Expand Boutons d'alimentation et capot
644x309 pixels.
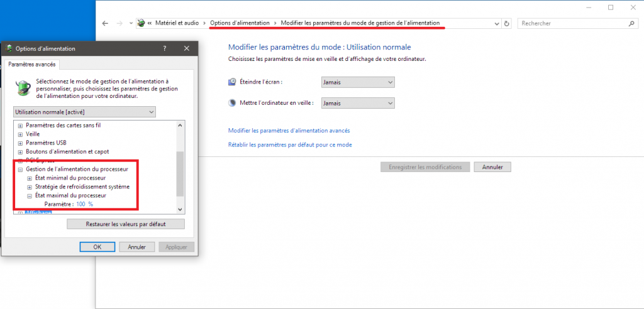[x=20, y=152]
